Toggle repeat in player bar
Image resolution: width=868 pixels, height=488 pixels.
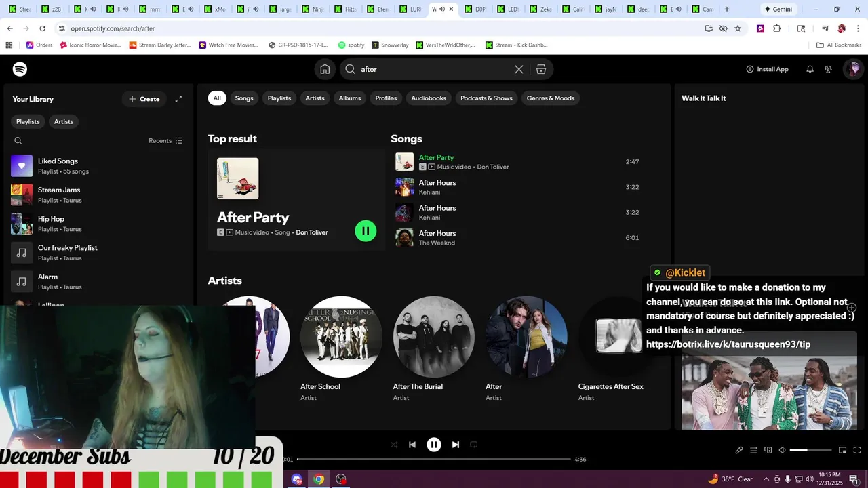click(474, 445)
